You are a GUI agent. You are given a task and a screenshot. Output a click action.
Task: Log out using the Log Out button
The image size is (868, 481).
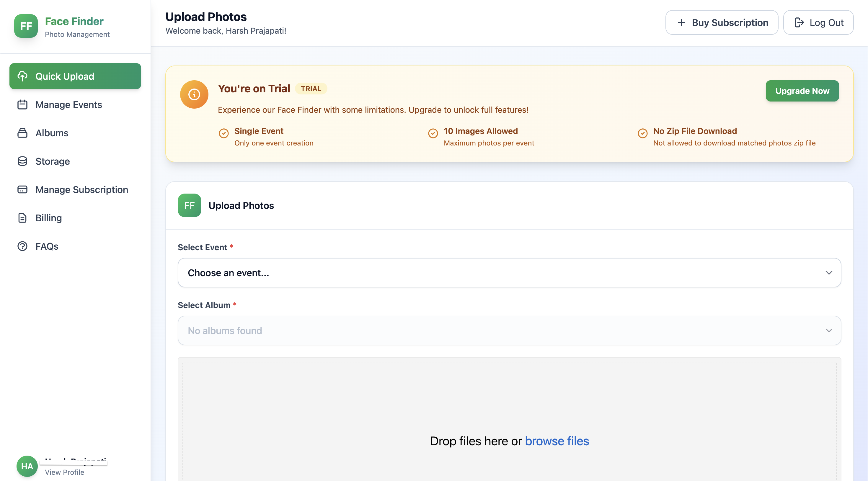tap(818, 22)
